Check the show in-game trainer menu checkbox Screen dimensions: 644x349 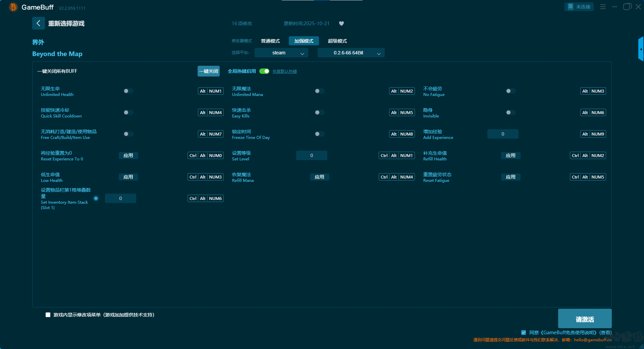point(48,315)
